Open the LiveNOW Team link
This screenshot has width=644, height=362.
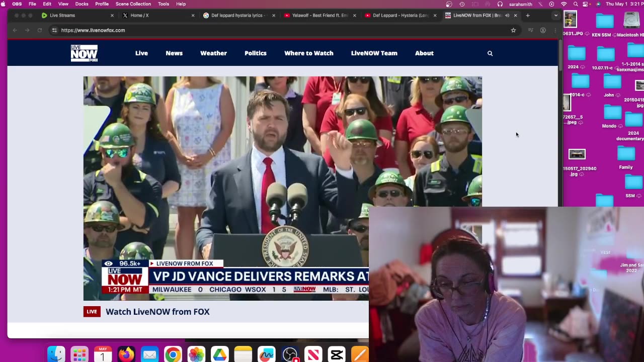(374, 53)
